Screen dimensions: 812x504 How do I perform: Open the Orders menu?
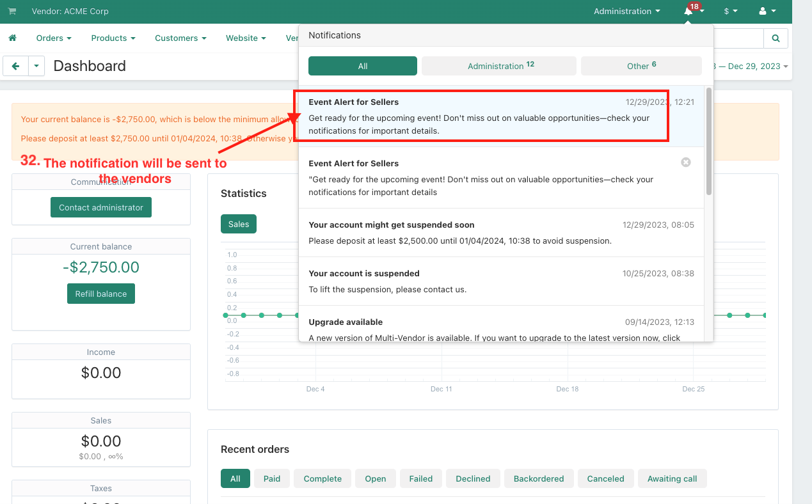point(53,38)
